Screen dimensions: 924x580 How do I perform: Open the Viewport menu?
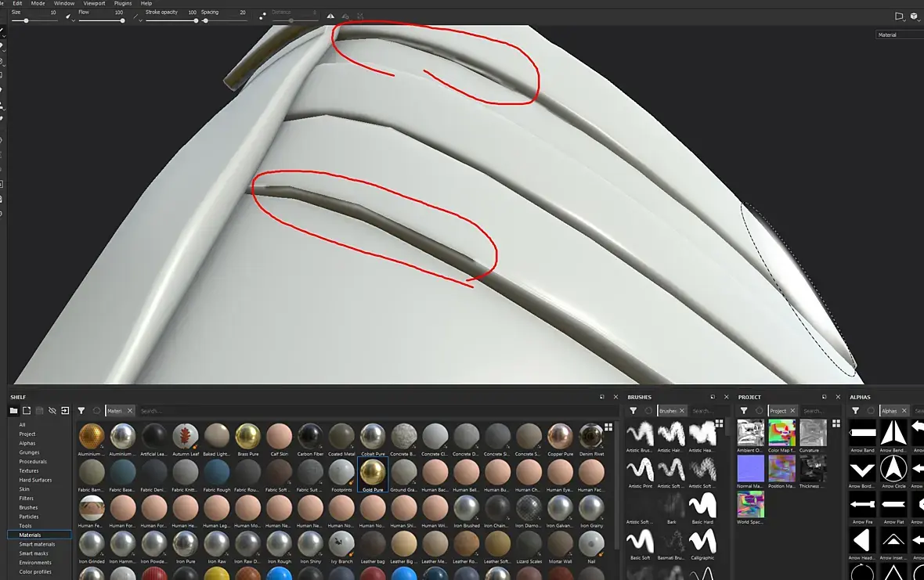pos(94,4)
